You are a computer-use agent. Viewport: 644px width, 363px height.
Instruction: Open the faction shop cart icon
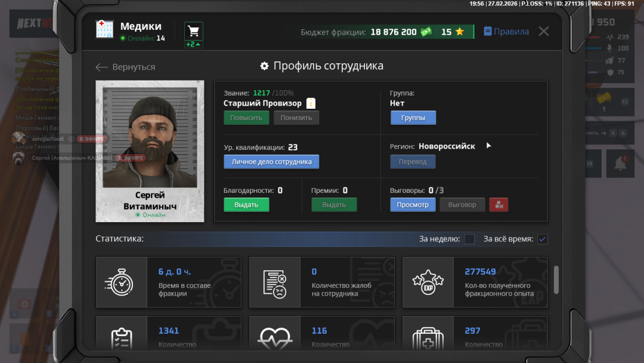[193, 30]
